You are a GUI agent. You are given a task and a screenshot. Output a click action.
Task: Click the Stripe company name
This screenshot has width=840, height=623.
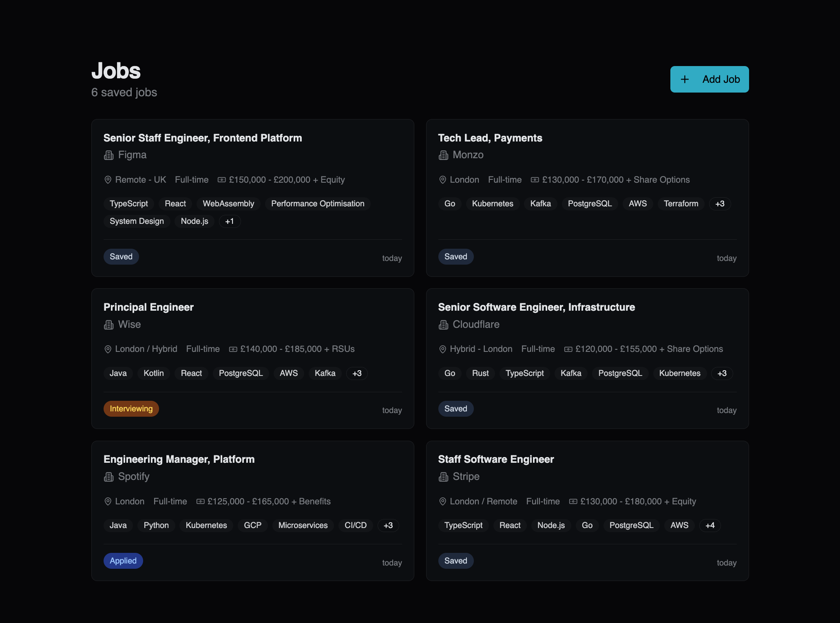pyautogui.click(x=466, y=477)
